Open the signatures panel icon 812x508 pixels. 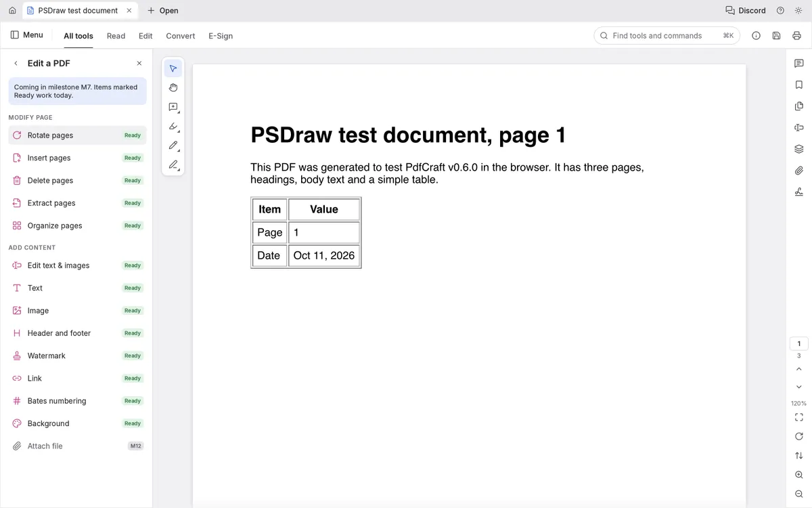click(x=799, y=192)
